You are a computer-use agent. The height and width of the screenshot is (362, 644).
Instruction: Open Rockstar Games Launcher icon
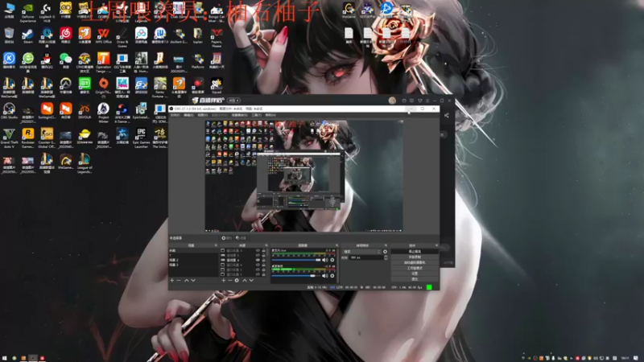pos(28,138)
